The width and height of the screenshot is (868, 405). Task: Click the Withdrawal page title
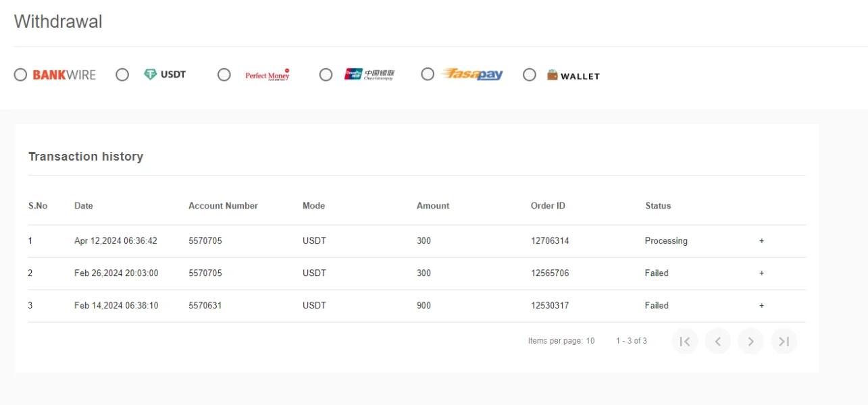58,22
